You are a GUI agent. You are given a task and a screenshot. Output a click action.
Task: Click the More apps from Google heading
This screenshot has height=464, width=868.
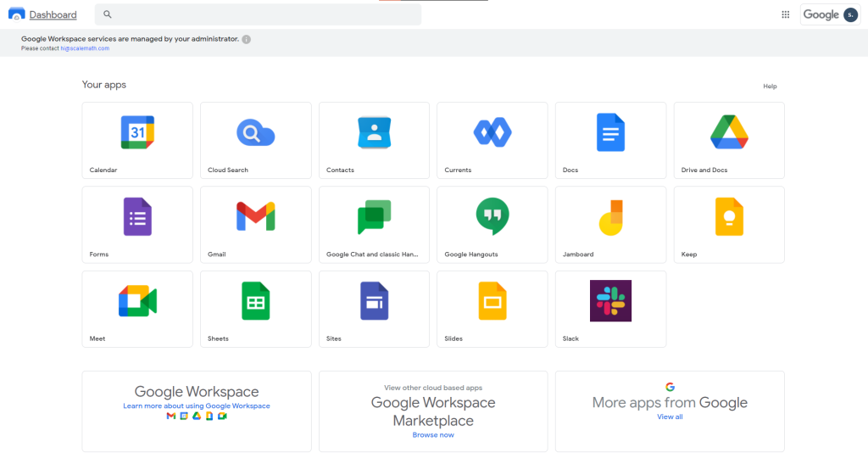(x=670, y=403)
